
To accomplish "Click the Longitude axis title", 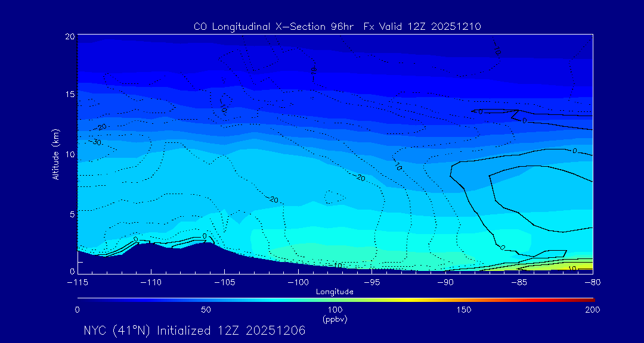I will tap(335, 292).
